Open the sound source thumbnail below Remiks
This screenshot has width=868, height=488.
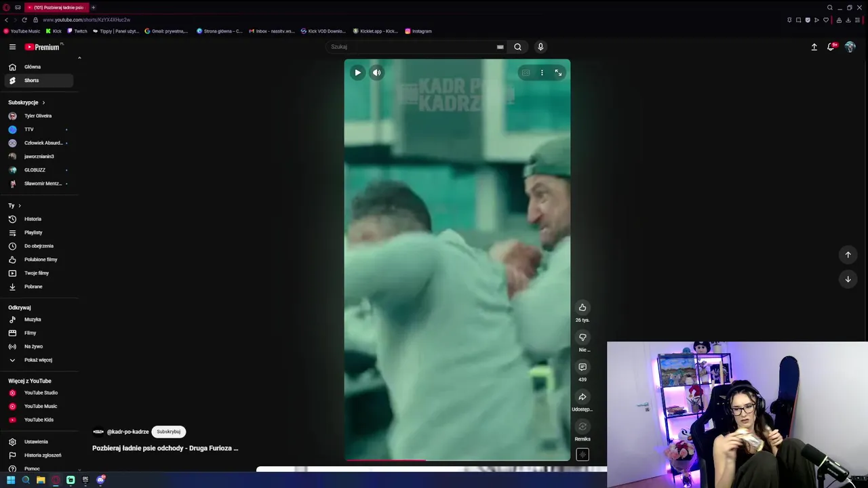[583, 455]
